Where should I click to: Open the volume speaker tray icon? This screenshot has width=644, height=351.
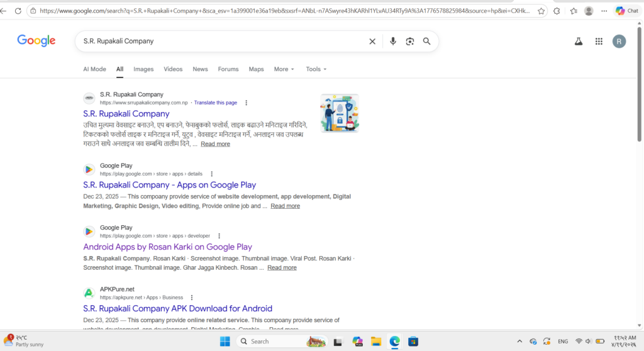(588, 342)
